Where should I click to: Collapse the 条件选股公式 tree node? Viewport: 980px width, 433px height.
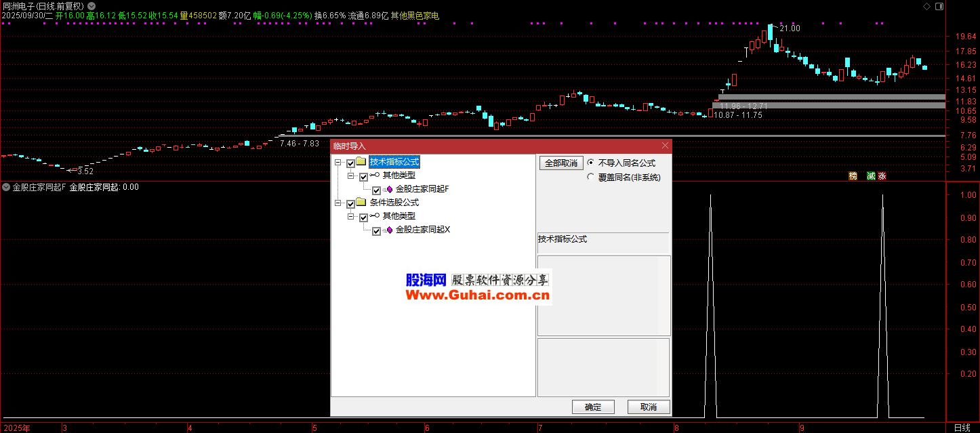pyautogui.click(x=338, y=203)
